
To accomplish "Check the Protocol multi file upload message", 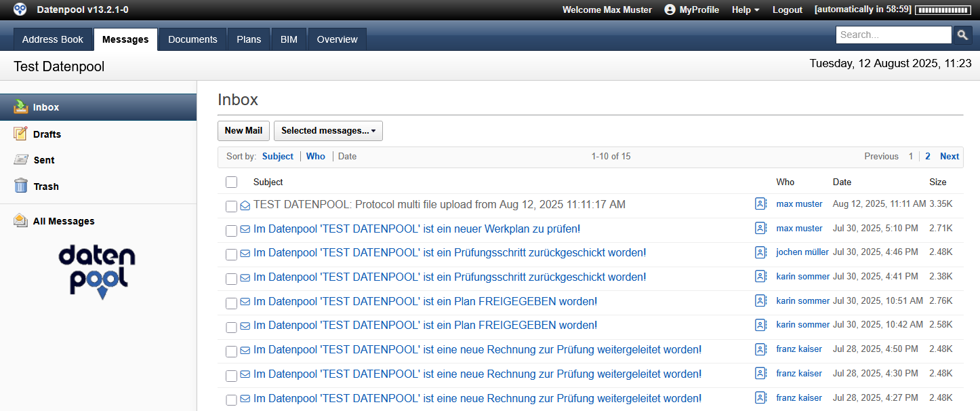I will pyautogui.click(x=231, y=206).
